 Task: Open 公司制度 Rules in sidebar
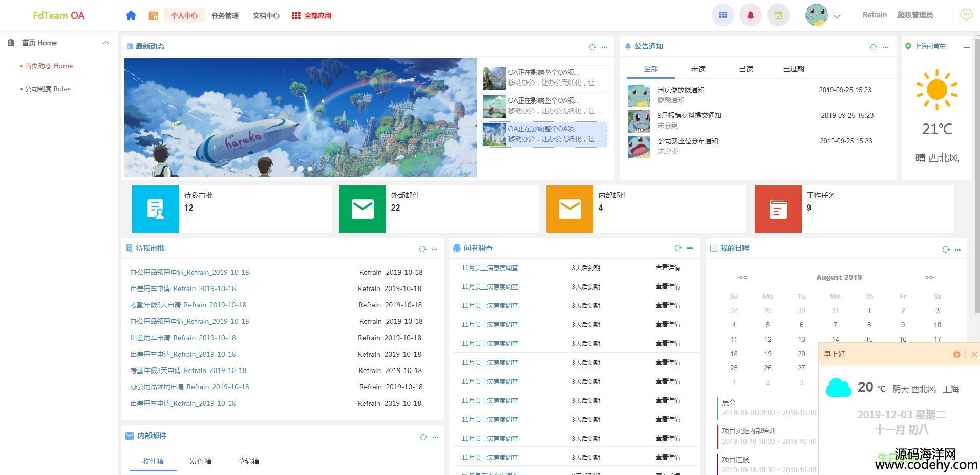point(48,89)
